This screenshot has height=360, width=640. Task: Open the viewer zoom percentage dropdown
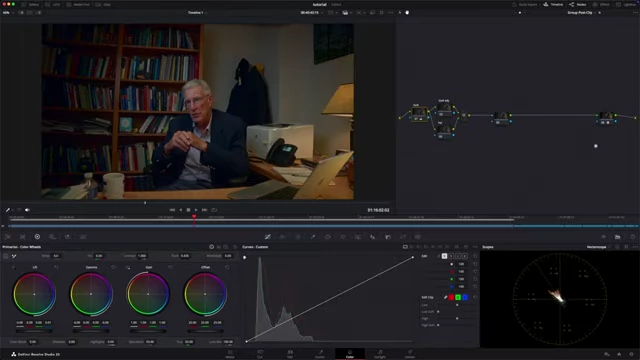[x=8, y=13]
